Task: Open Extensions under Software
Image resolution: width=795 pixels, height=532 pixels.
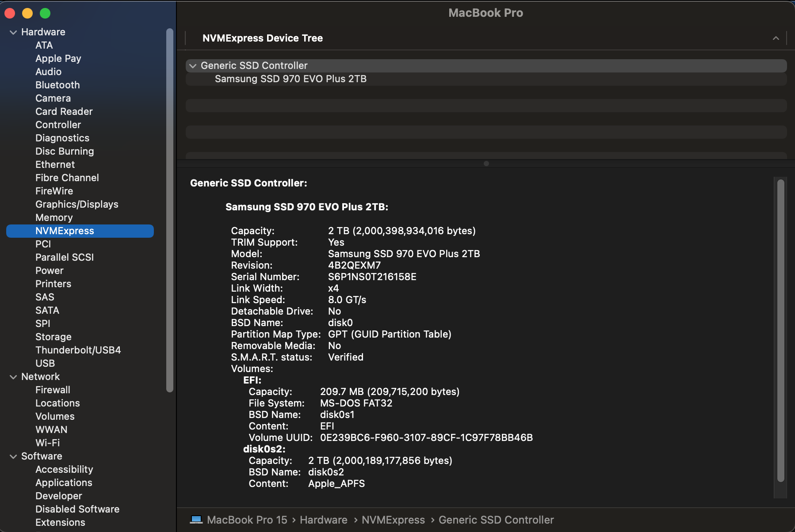Action: [x=61, y=523]
